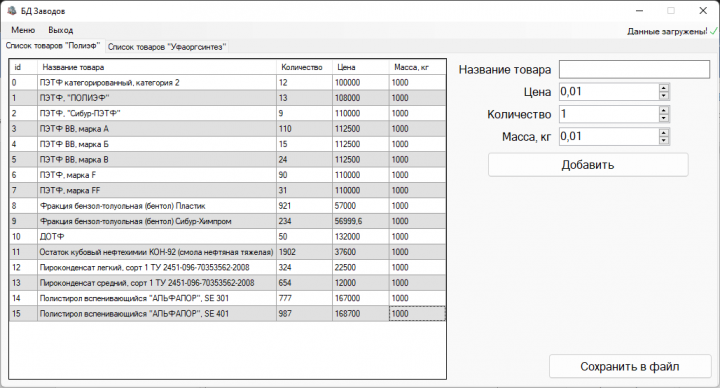Select Полистирол вспенивающийся "АЛЬФАПОР", SE 301 cell
Image resolution: width=720 pixels, height=388 pixels.
pyautogui.click(x=157, y=298)
